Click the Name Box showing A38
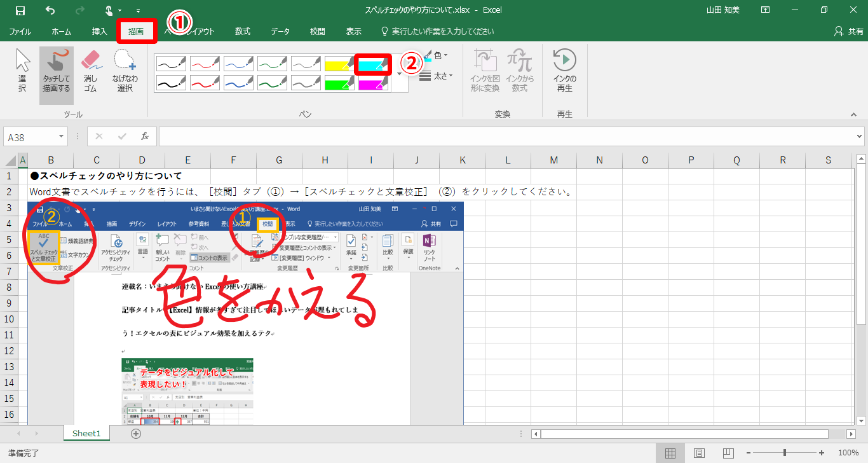The width and height of the screenshot is (868, 463). pos(31,136)
